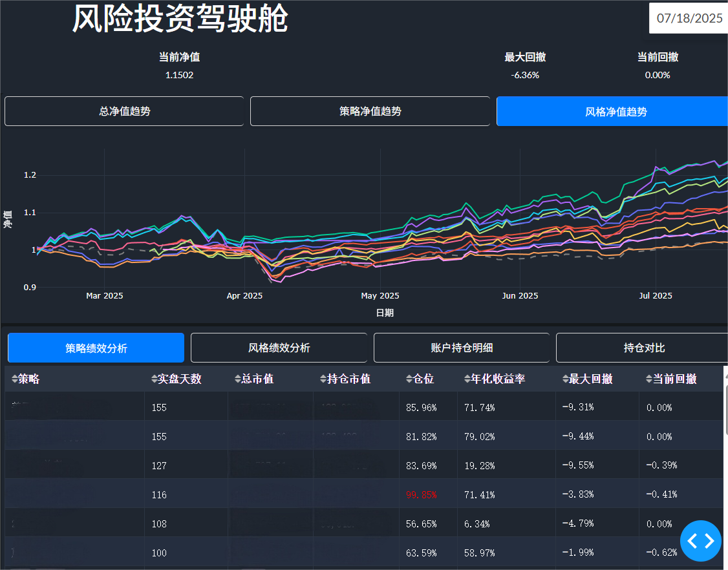728x570 pixels.
Task: Open the 策略绩效分析 table tab
Action: 96,348
